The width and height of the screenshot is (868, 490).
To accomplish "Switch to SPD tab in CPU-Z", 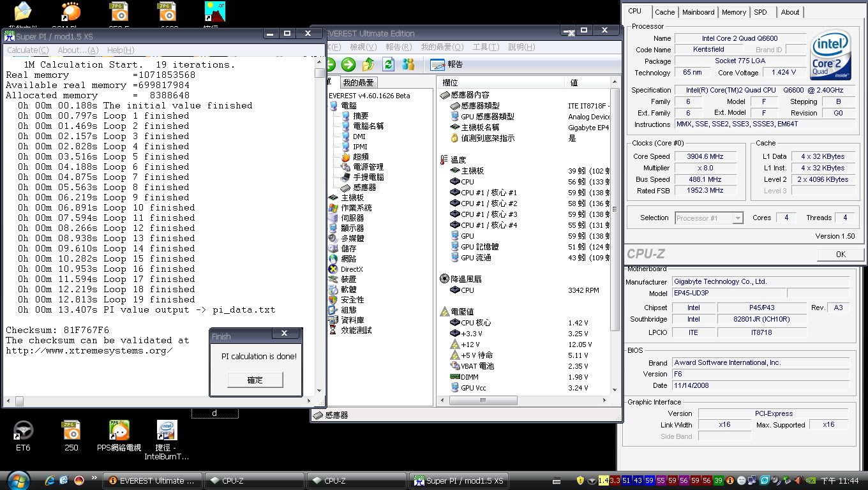I will [760, 12].
